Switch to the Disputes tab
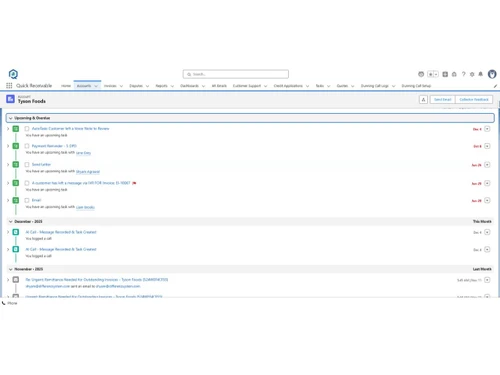This screenshot has height=375, width=500. click(x=136, y=86)
